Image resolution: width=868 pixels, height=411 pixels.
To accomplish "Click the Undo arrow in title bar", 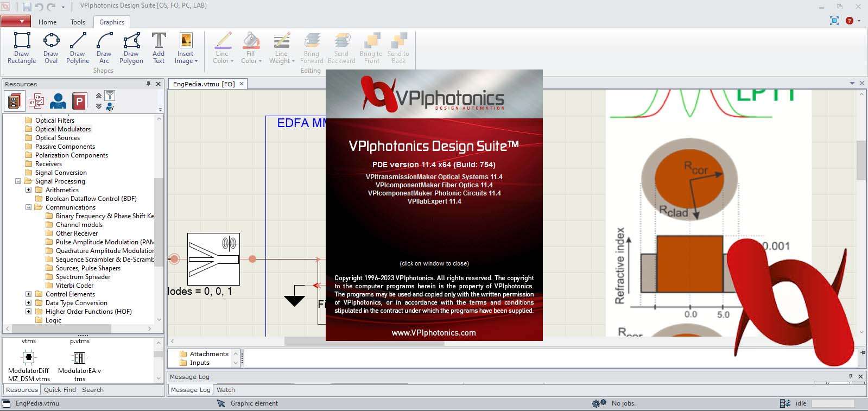I will point(39,7).
